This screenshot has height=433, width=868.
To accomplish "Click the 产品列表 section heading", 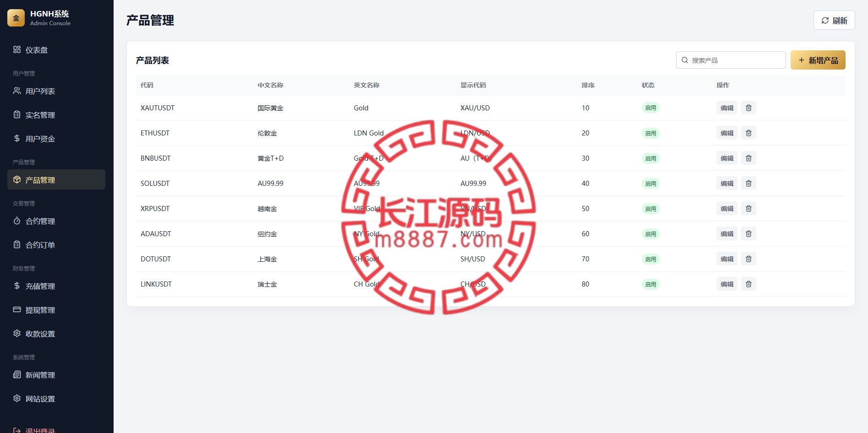I will pyautogui.click(x=153, y=60).
